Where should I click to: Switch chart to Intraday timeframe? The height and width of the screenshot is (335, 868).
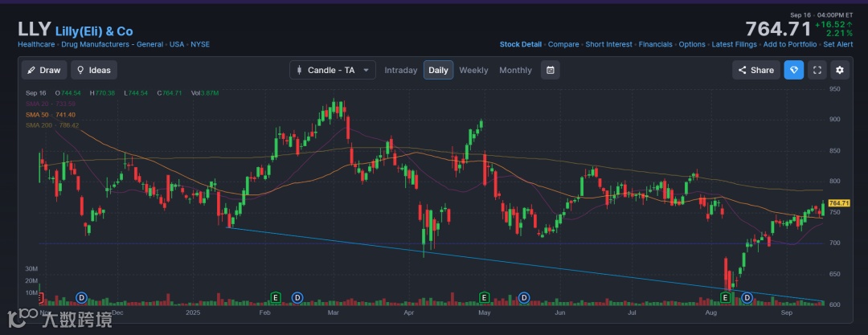point(400,70)
